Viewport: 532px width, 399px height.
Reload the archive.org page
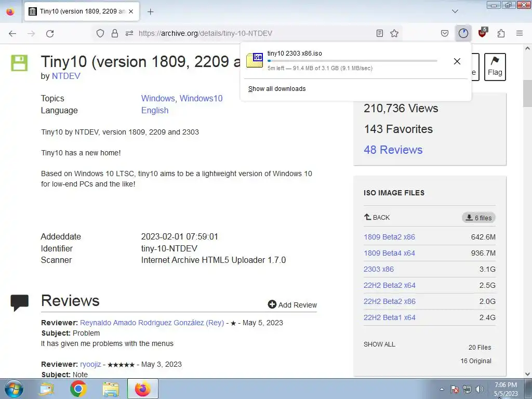click(50, 33)
